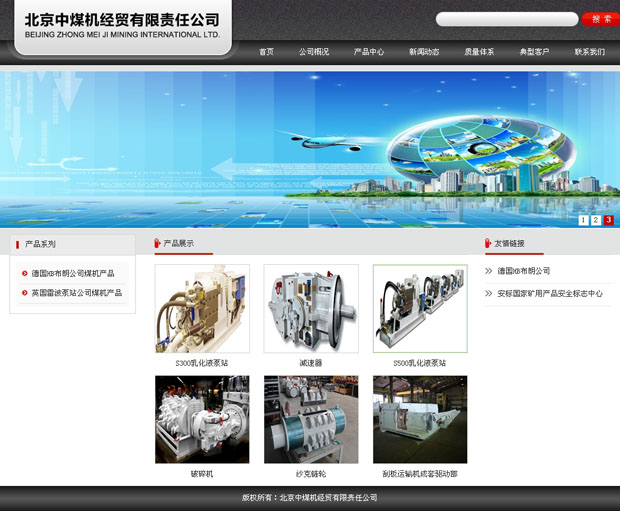The width and height of the screenshot is (620, 511).
Task: Go to 公司概况 in navigation bar
Action: tap(313, 52)
